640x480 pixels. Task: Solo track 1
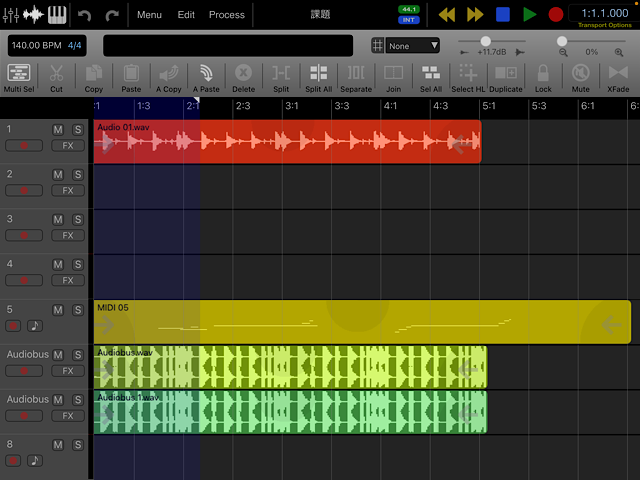(78, 130)
